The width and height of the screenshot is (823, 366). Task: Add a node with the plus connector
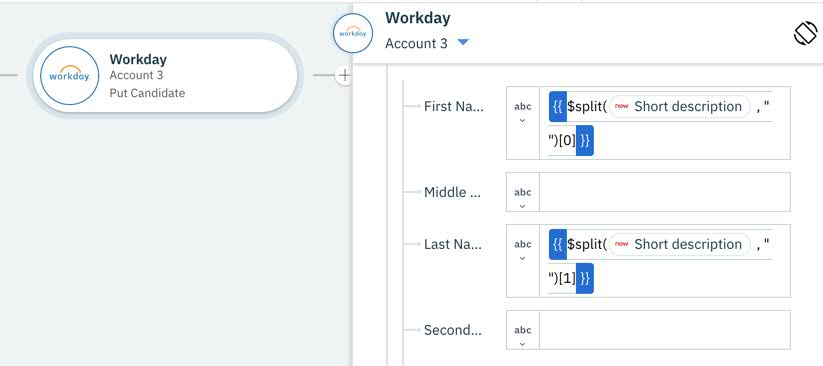click(344, 75)
